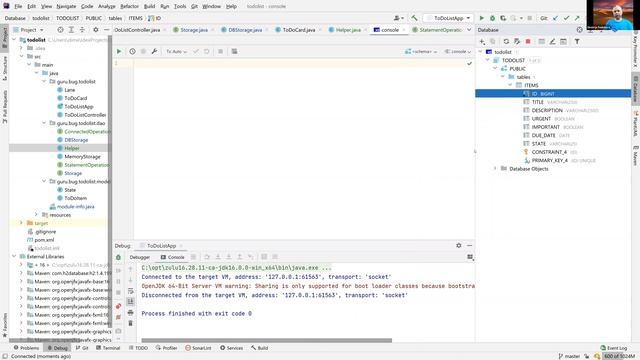Select pom.xml file in Project tree
The image size is (640, 360).
click(x=44, y=240)
